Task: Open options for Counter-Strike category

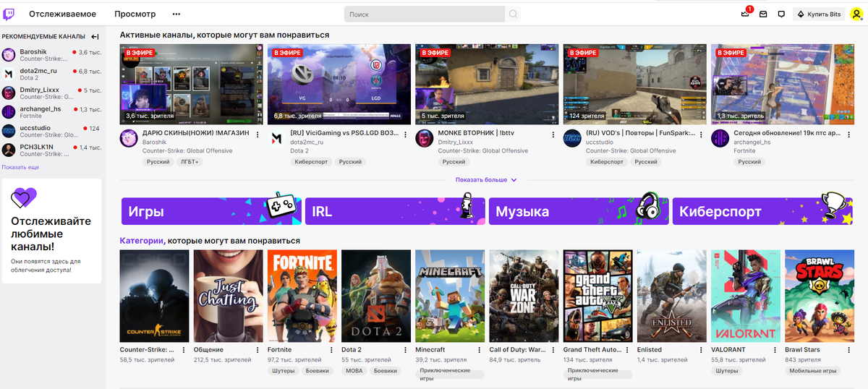Action: [x=184, y=350]
